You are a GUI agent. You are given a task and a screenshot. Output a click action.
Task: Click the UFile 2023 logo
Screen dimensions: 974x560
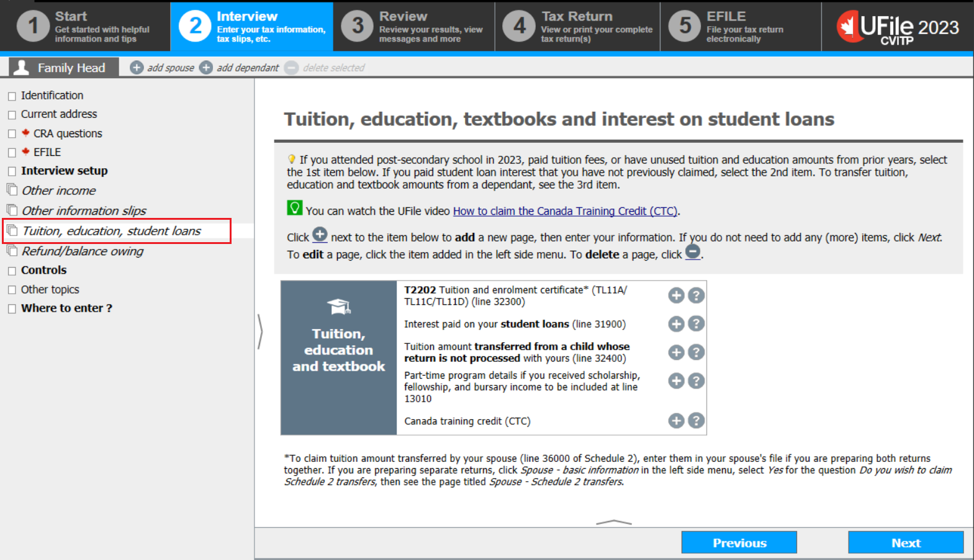898,27
